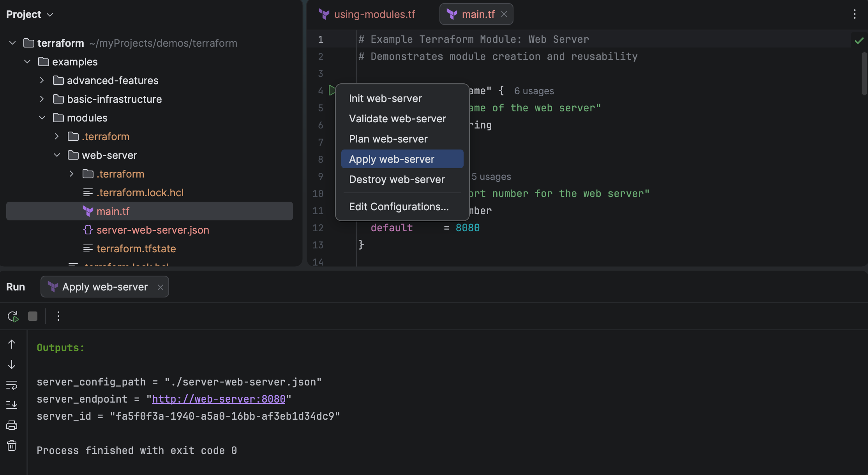
Task: Click the scroll up arrow in console
Action: (x=12, y=344)
